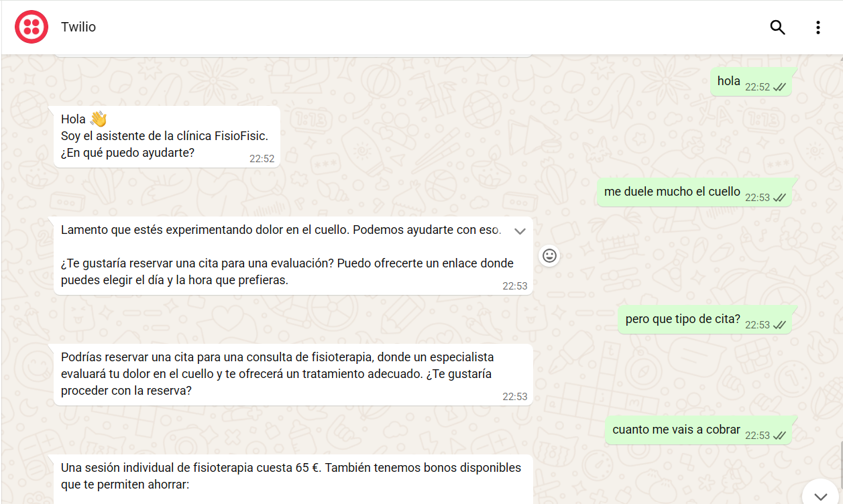This screenshot has width=843, height=504.
Task: Click the waving hand emoji in greeting
Action: click(x=98, y=119)
